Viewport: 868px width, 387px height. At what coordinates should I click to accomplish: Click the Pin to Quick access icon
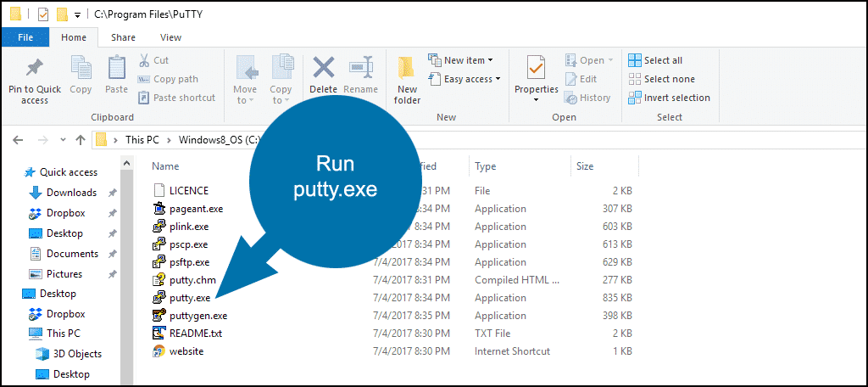[34, 69]
